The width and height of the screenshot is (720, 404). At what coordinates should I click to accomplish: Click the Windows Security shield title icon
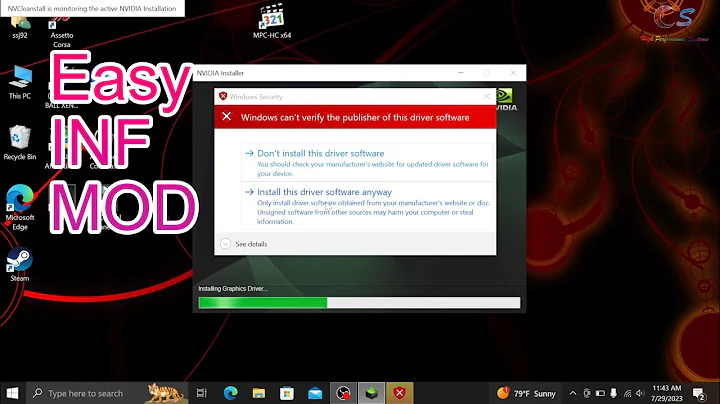pos(223,96)
